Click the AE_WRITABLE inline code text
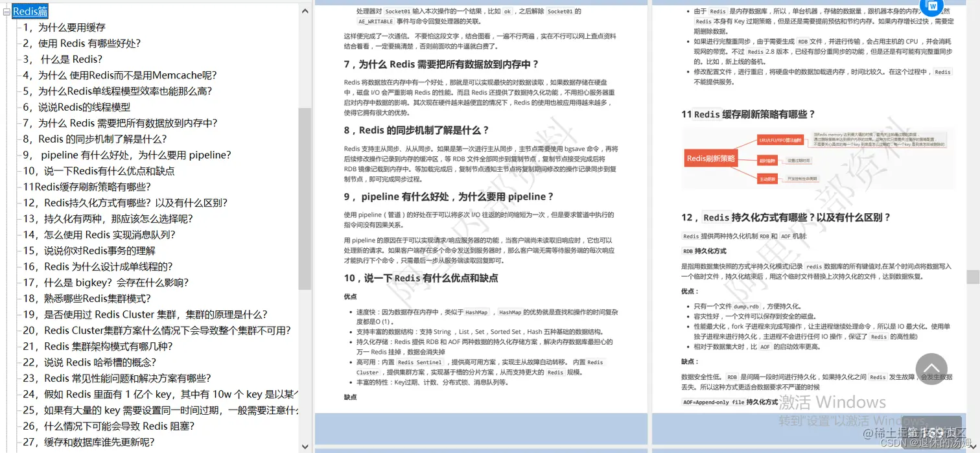The image size is (980, 453). coord(375,21)
